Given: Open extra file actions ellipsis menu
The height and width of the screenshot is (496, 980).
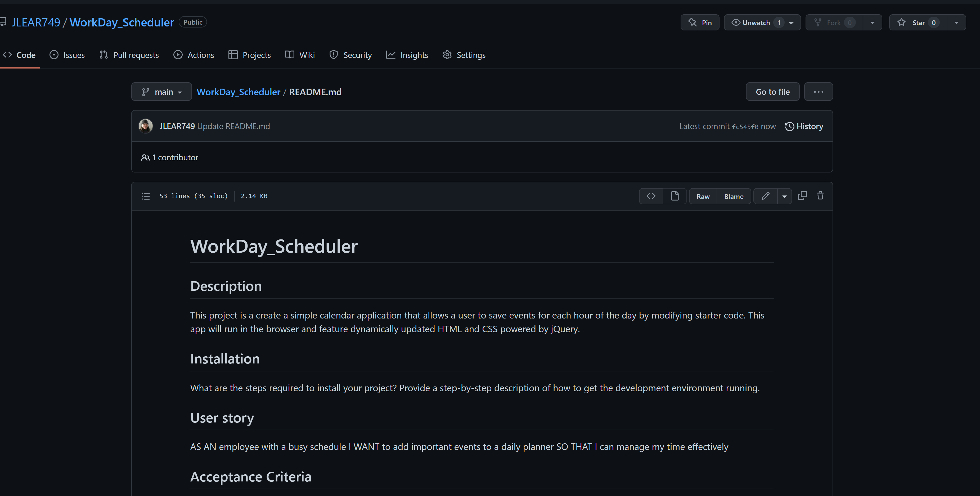Looking at the screenshot, I should tap(818, 91).
